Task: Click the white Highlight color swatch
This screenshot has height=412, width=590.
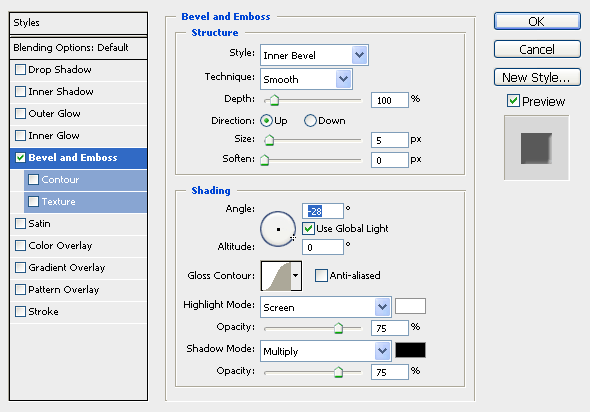Action: (410, 306)
